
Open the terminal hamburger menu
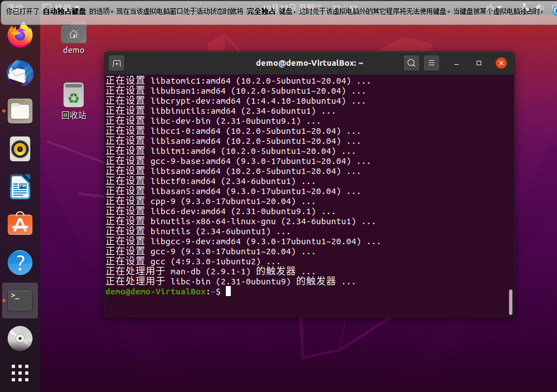[x=431, y=63]
